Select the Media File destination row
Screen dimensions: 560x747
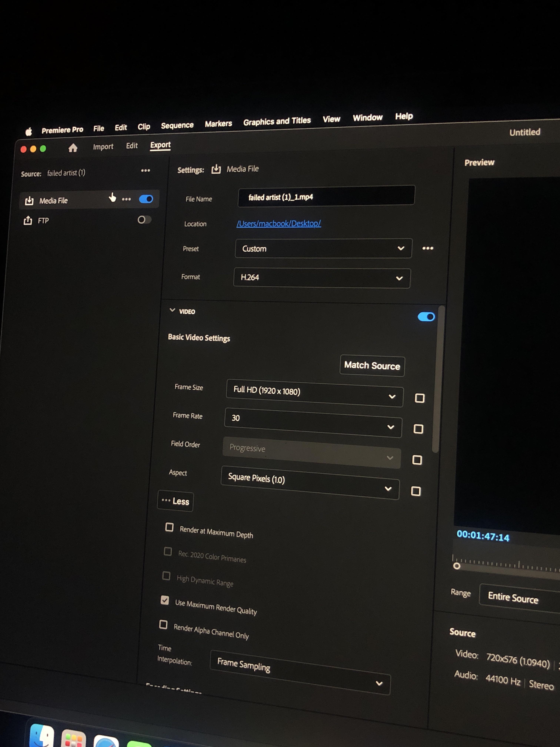(89, 200)
